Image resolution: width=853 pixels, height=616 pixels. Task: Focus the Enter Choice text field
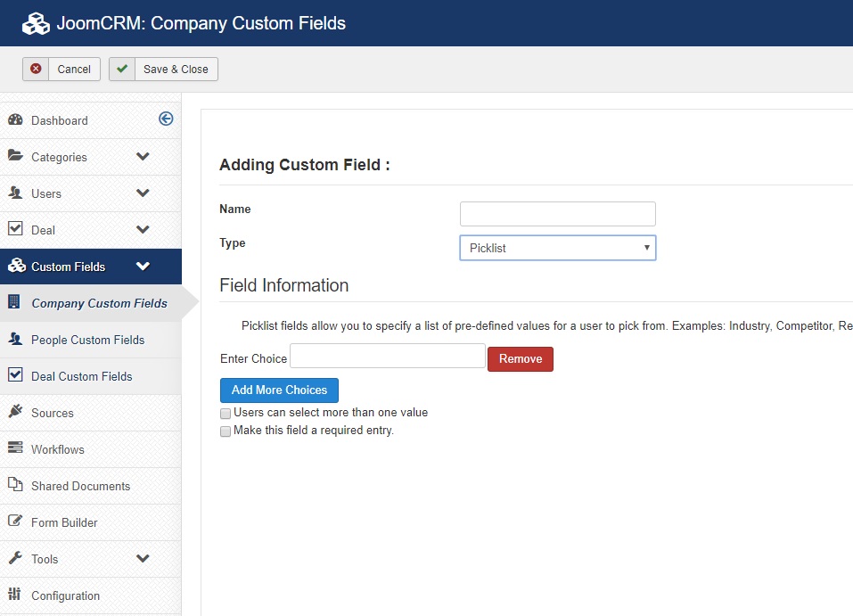[388, 356]
